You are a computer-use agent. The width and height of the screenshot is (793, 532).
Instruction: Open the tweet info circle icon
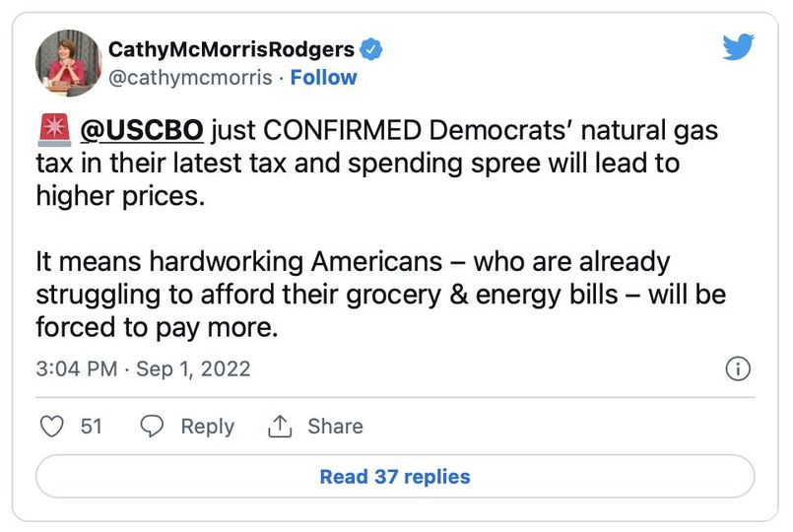click(x=737, y=369)
